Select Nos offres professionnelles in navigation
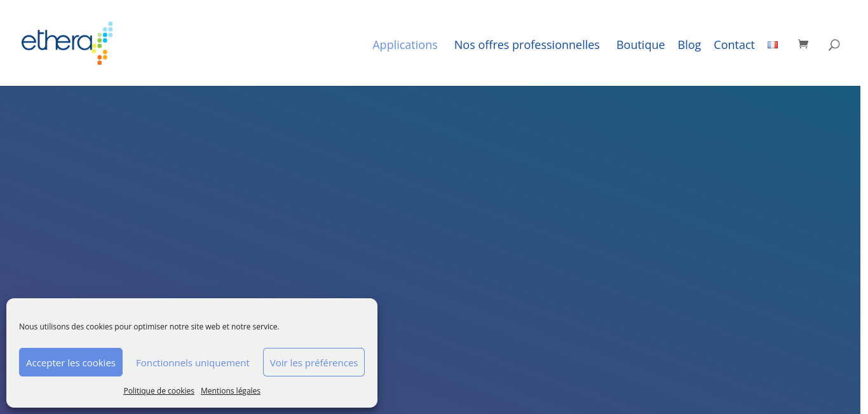The width and height of the screenshot is (868, 414). coord(527,45)
